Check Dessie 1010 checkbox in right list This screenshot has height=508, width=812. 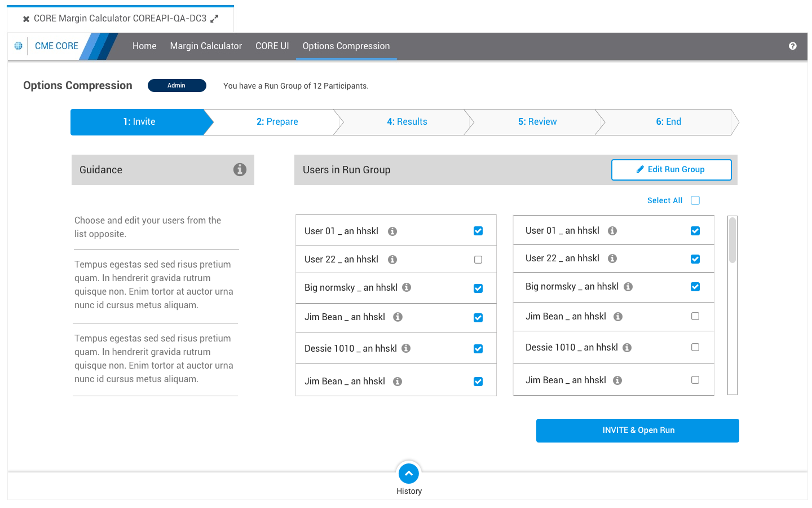(x=695, y=347)
